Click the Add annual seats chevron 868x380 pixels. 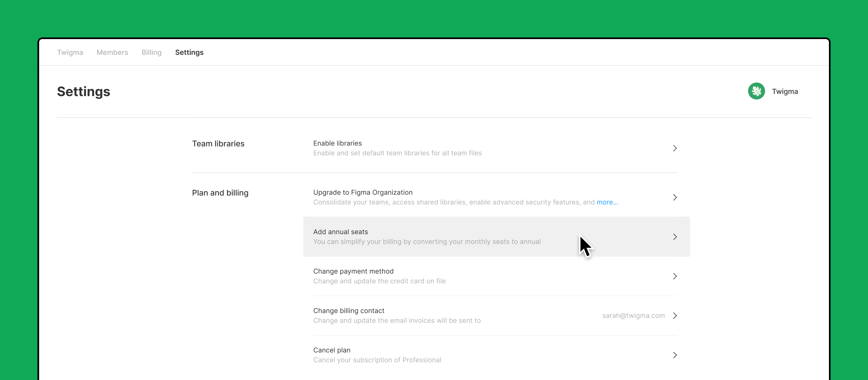[675, 237]
